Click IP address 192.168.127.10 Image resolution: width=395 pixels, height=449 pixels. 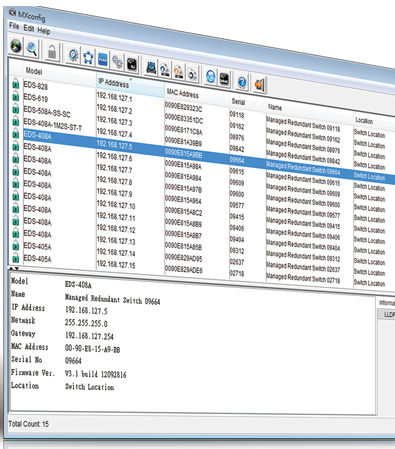(116, 204)
